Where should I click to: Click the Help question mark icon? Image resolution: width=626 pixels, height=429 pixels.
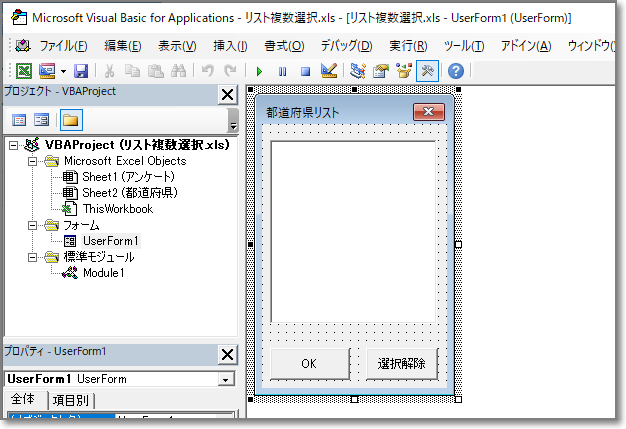[x=456, y=71]
